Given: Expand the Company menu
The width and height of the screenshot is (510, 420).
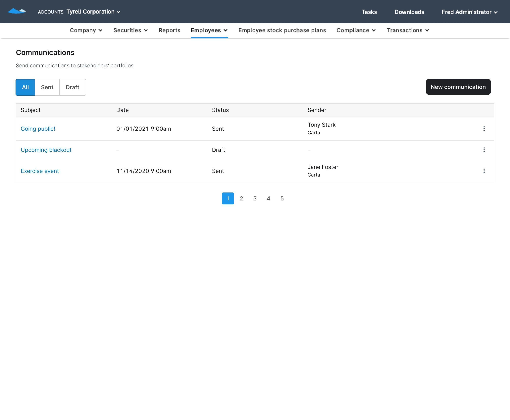Looking at the screenshot, I should click(x=86, y=30).
